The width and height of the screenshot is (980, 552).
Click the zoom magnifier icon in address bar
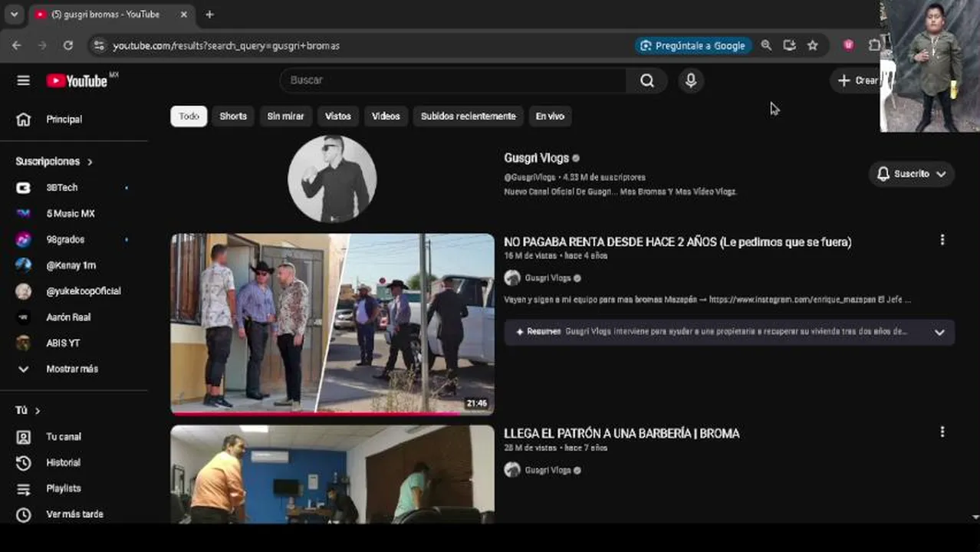(766, 46)
